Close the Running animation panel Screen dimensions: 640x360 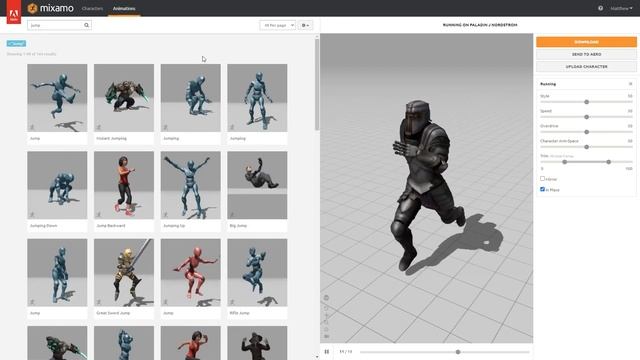click(631, 84)
